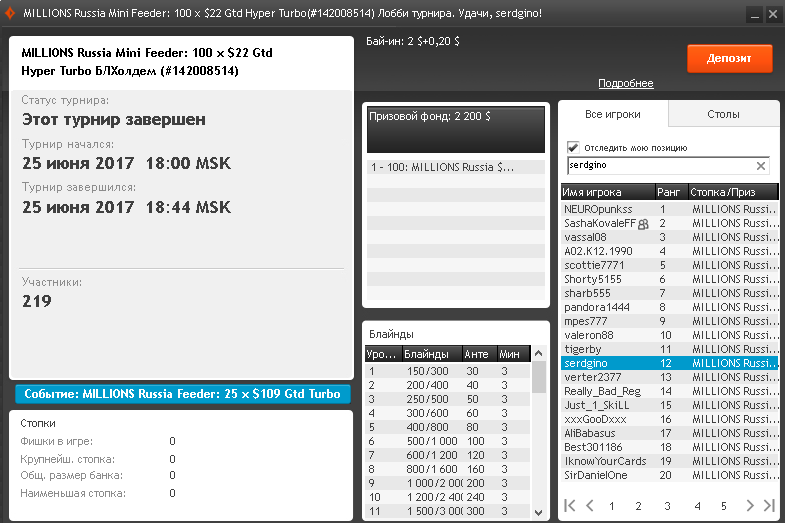The height and width of the screenshot is (523, 785).
Task: Click blinds level 8 row 800/1 600
Action: (448, 469)
